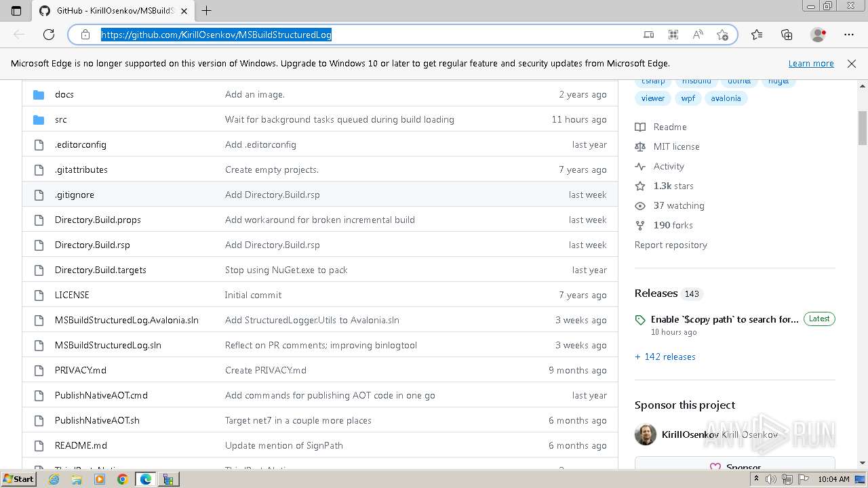Viewport: 868px width, 488px height.
Task: Click the .gitignore file icon
Action: [39, 195]
